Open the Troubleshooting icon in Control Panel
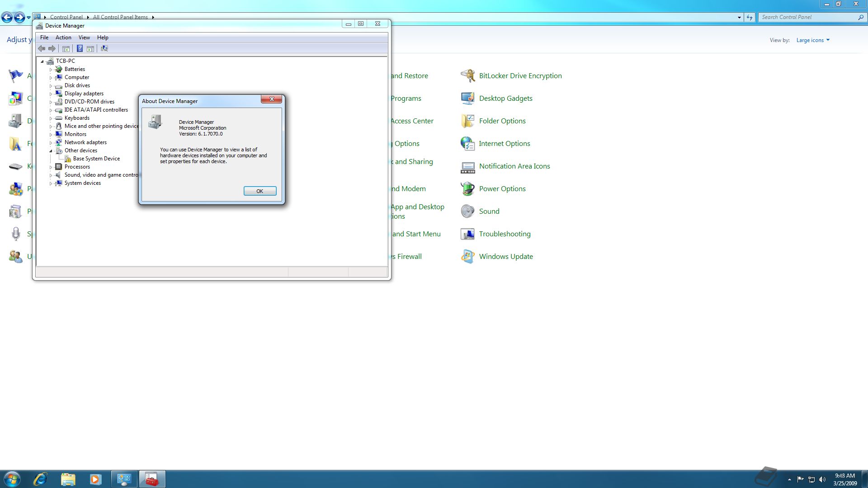The height and width of the screenshot is (488, 868). click(467, 234)
